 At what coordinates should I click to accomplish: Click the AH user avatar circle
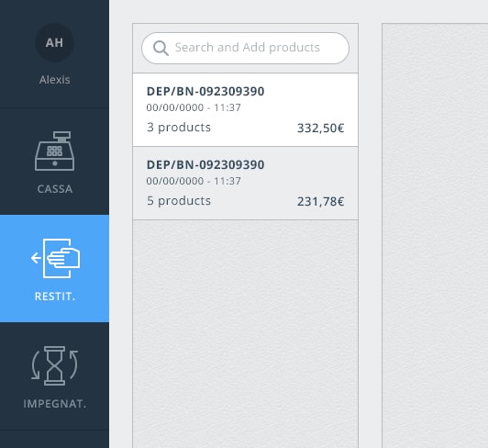[54, 42]
